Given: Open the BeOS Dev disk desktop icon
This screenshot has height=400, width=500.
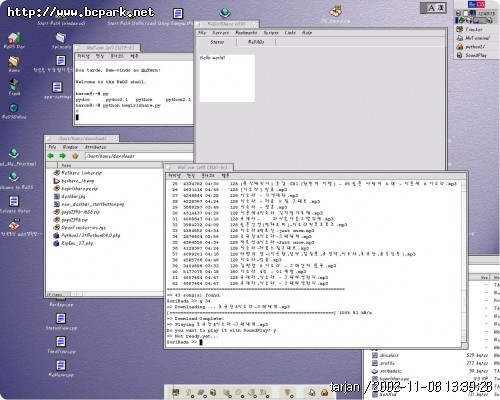Looking at the screenshot, I should [14, 41].
